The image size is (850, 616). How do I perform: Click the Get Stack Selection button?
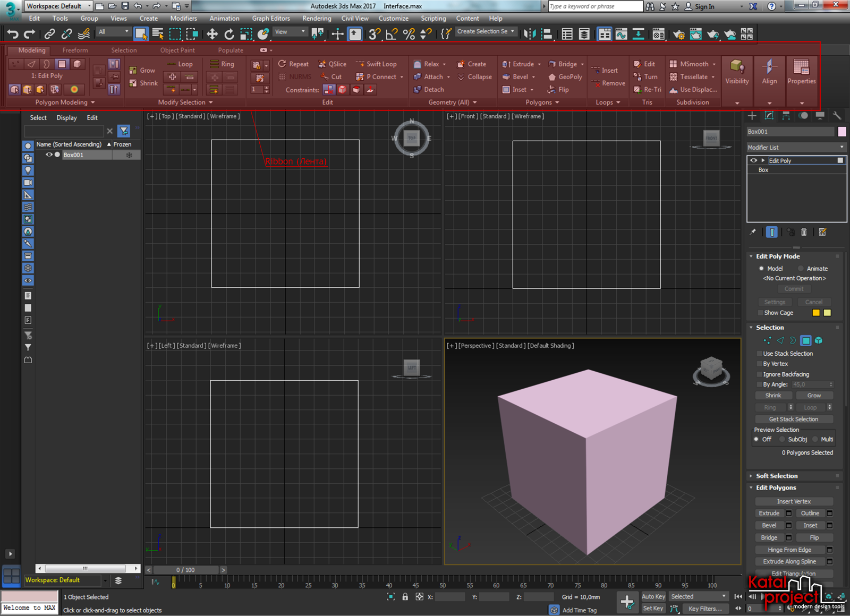794,420
